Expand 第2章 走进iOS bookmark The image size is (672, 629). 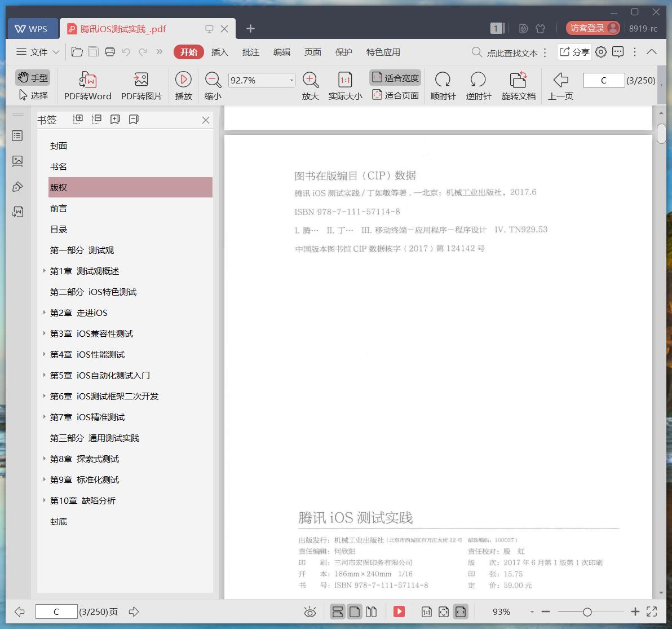[44, 313]
